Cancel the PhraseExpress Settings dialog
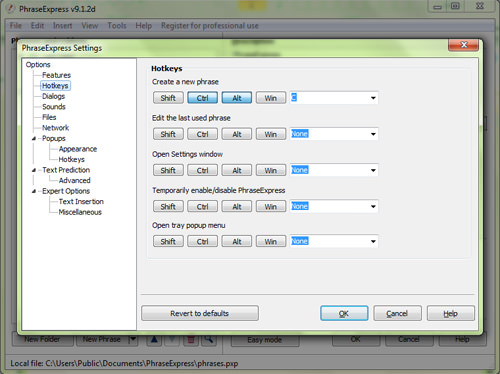 [397, 313]
